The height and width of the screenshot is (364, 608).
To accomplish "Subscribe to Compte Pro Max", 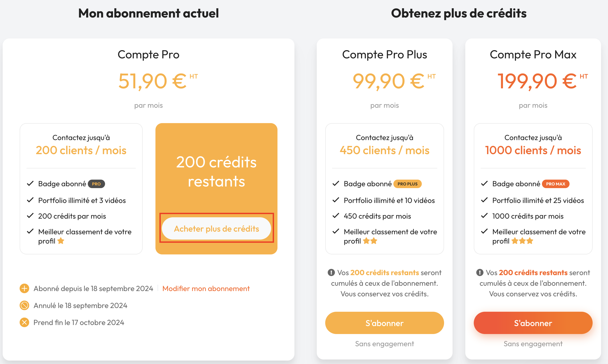I will (x=533, y=323).
